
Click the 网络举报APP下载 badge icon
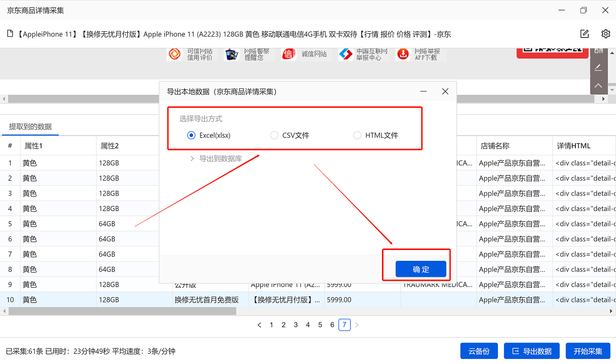coord(403,54)
